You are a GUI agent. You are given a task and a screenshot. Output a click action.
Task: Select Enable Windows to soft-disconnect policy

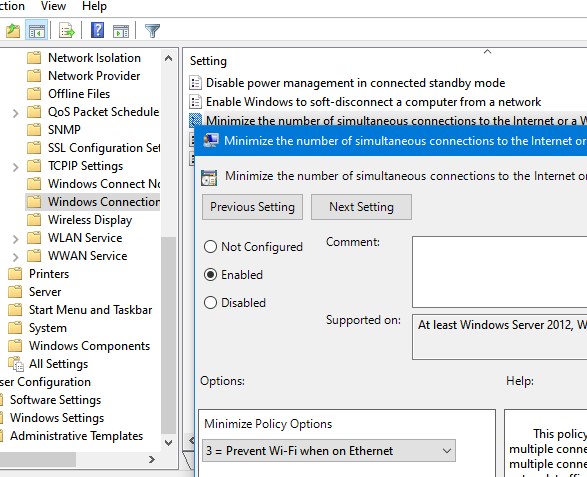click(373, 102)
